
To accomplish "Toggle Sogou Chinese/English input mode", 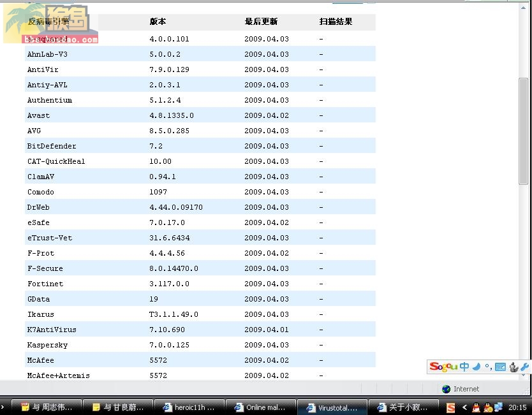I will coord(464,367).
